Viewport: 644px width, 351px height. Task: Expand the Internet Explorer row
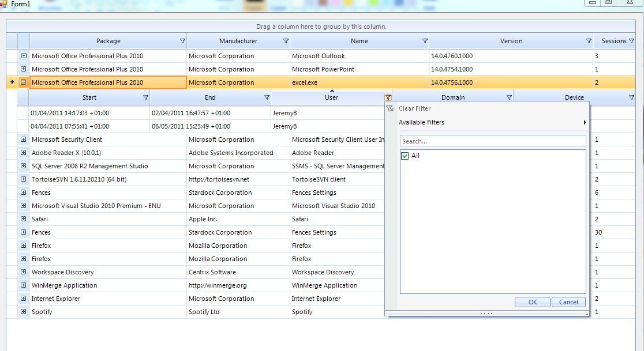(x=24, y=299)
